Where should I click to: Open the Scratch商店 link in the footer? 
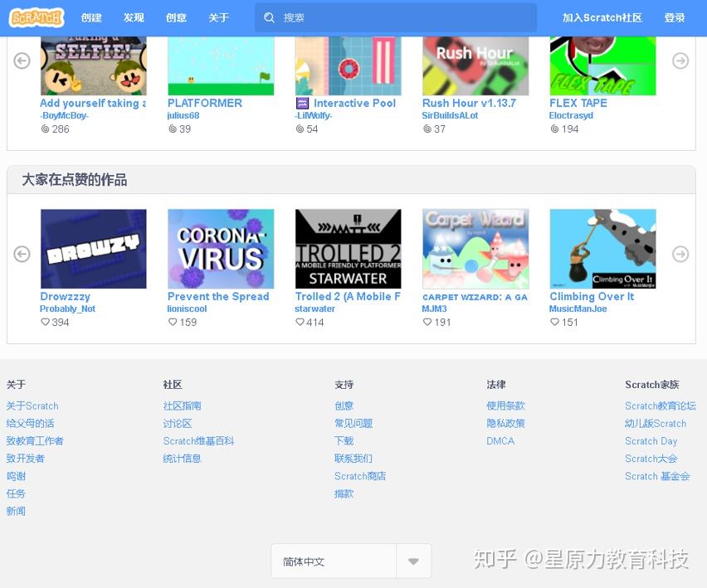pyautogui.click(x=359, y=475)
